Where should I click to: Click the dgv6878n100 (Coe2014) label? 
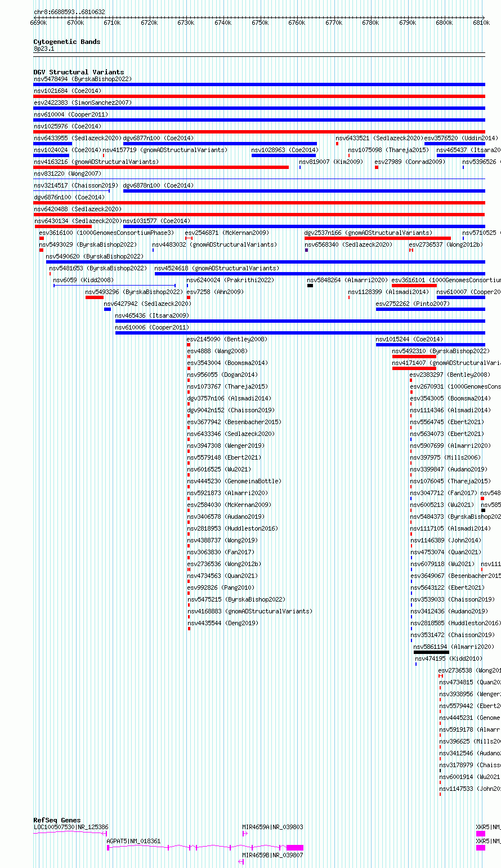(158, 185)
